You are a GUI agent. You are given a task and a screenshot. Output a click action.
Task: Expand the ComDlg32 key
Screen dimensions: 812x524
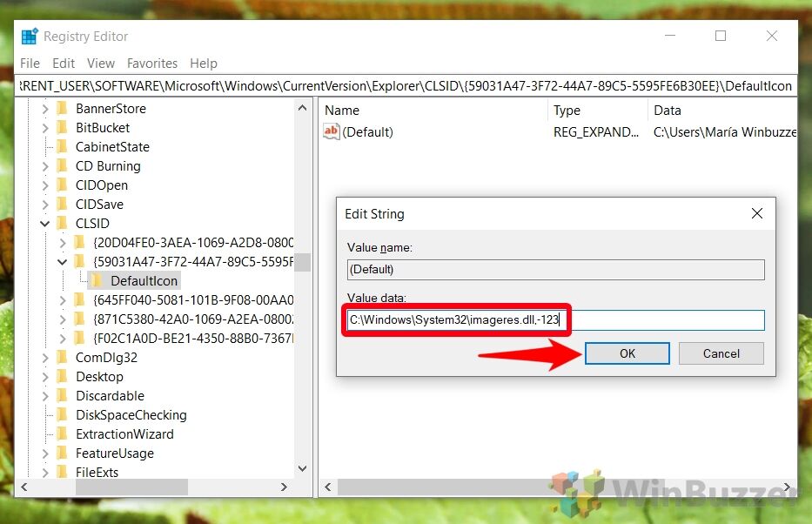45,358
